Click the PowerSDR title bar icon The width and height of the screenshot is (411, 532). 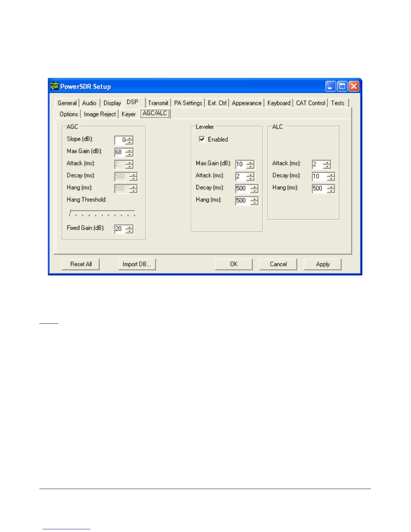click(54, 86)
